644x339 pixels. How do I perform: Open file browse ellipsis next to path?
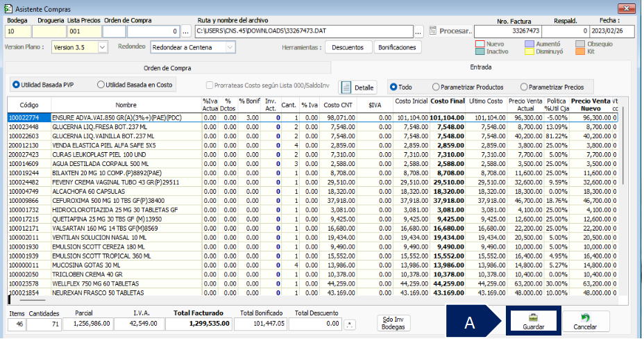coord(418,31)
